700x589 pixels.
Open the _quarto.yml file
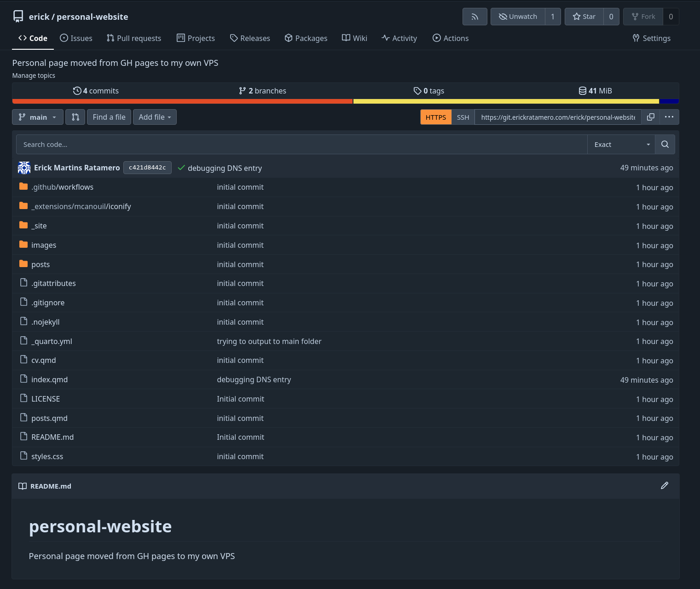point(52,341)
